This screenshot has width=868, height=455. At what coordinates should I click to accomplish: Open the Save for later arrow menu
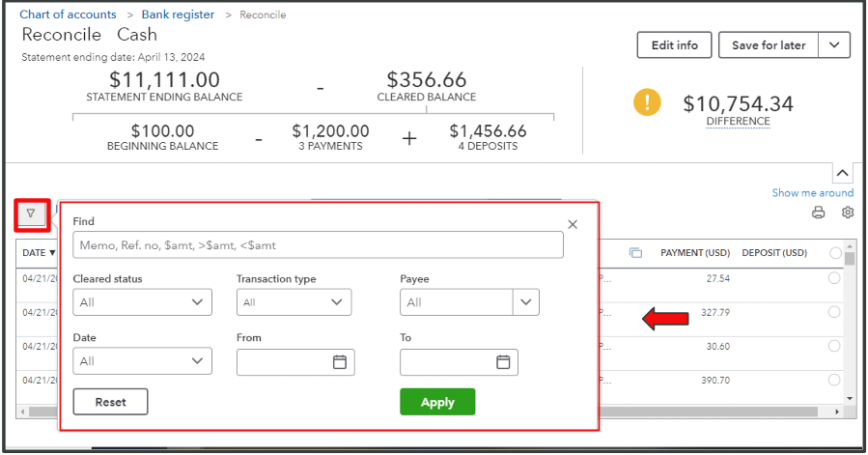pos(834,45)
